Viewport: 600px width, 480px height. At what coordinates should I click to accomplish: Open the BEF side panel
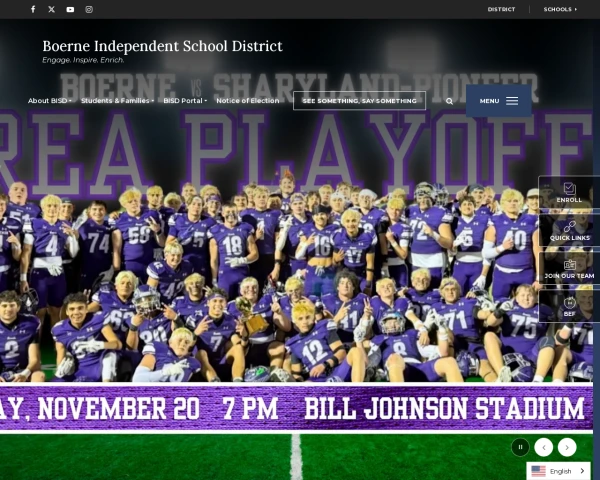569,306
